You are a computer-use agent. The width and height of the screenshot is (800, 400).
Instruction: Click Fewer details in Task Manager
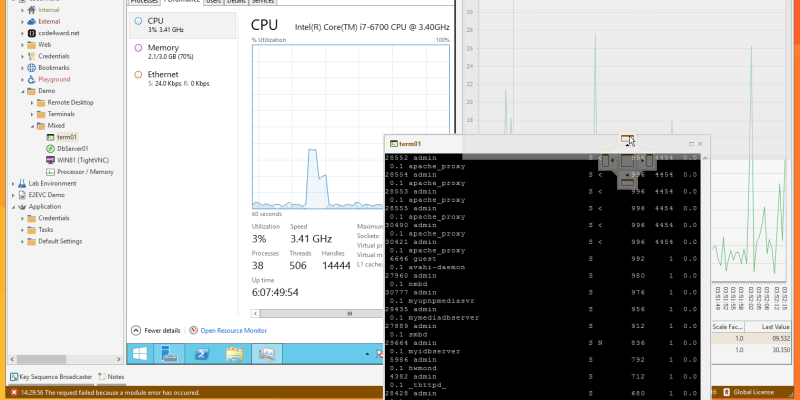tap(162, 330)
